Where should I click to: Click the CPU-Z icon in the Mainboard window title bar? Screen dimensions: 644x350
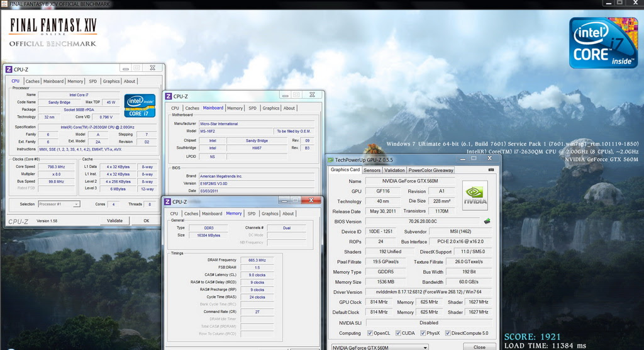[168, 96]
